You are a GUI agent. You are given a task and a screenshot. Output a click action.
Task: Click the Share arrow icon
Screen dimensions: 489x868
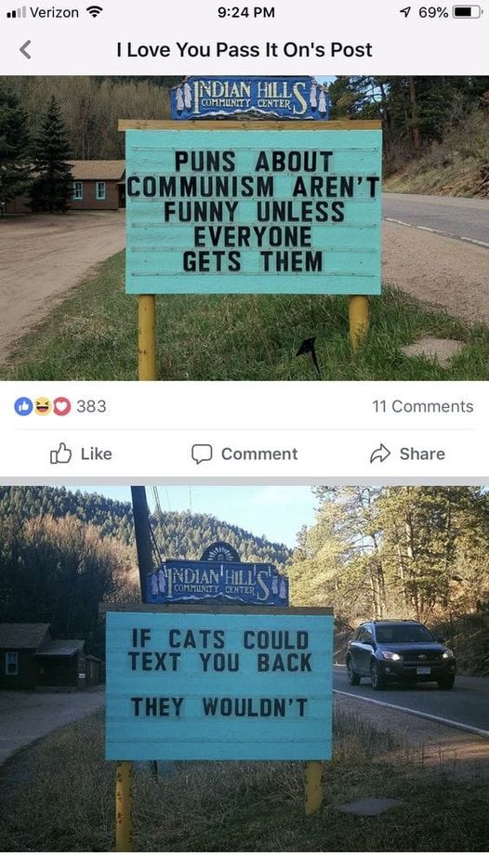tap(380, 454)
